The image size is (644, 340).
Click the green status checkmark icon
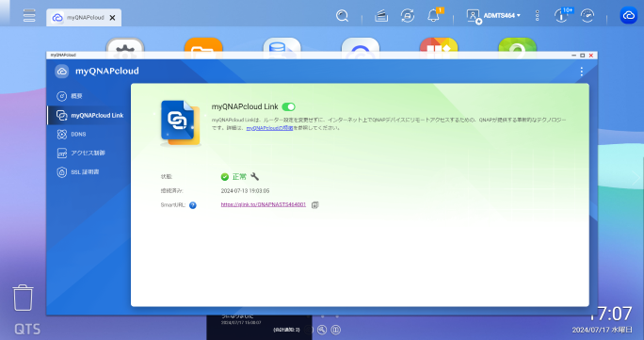tap(225, 177)
